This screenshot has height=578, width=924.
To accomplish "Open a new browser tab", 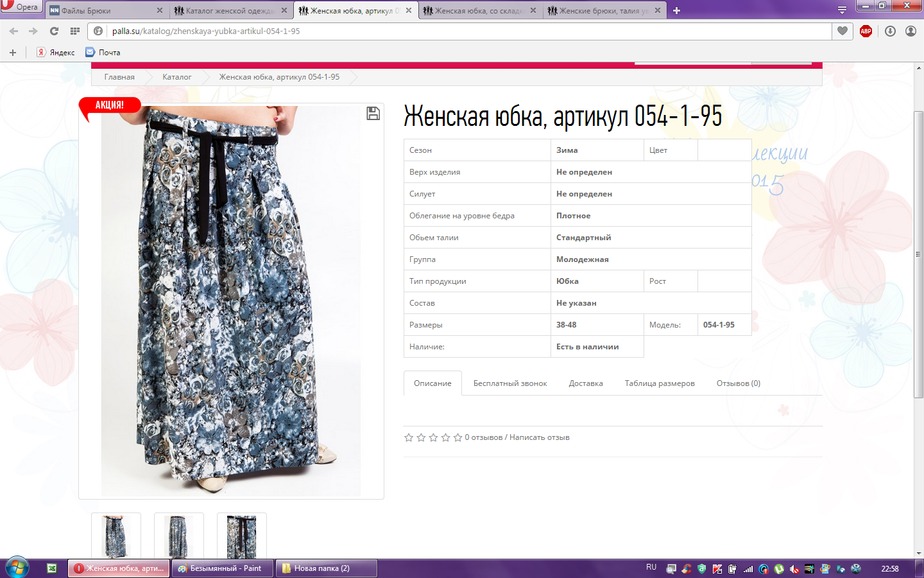I will click(676, 10).
